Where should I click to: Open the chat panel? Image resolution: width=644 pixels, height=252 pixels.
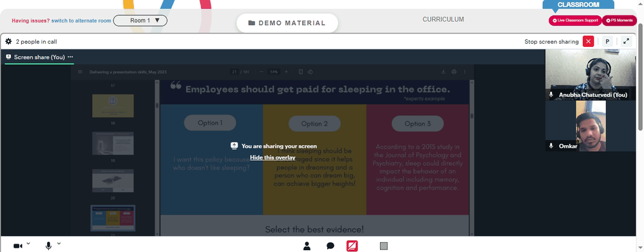[x=330, y=246]
